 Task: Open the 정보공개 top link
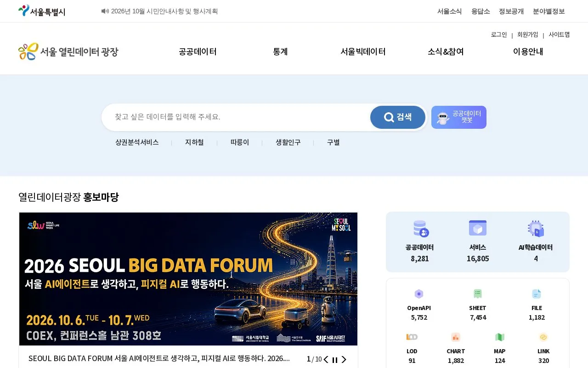point(511,11)
